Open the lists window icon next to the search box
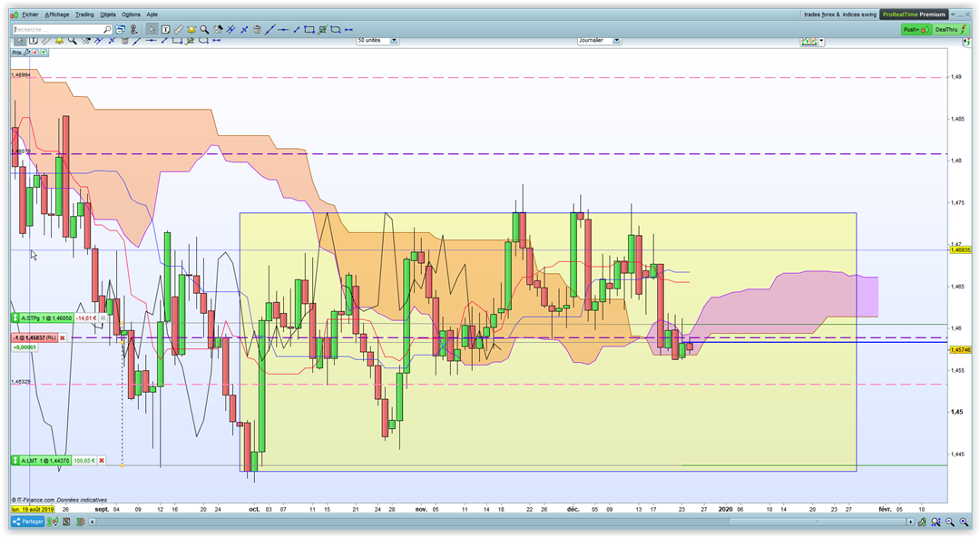This screenshot has width=980, height=537. tap(120, 29)
